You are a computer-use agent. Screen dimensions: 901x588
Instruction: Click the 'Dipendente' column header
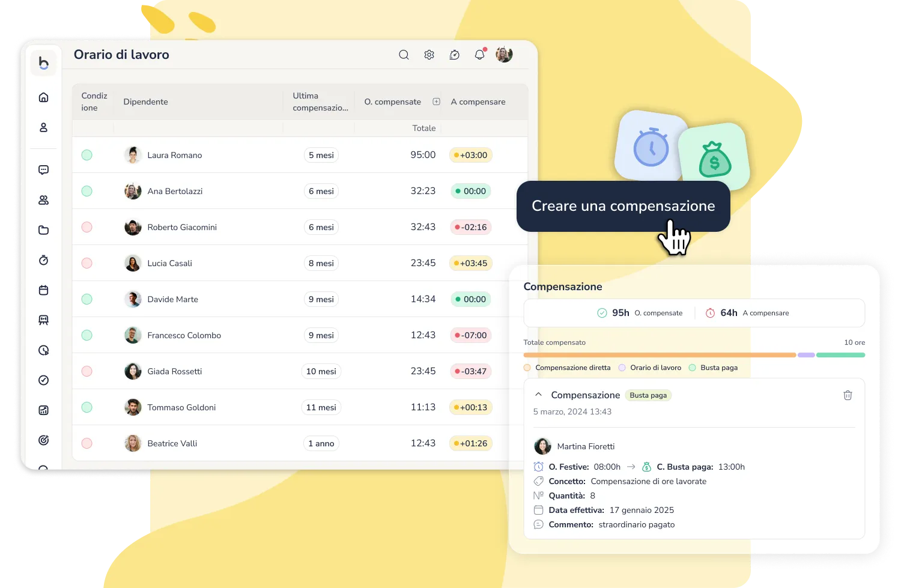pos(145,102)
